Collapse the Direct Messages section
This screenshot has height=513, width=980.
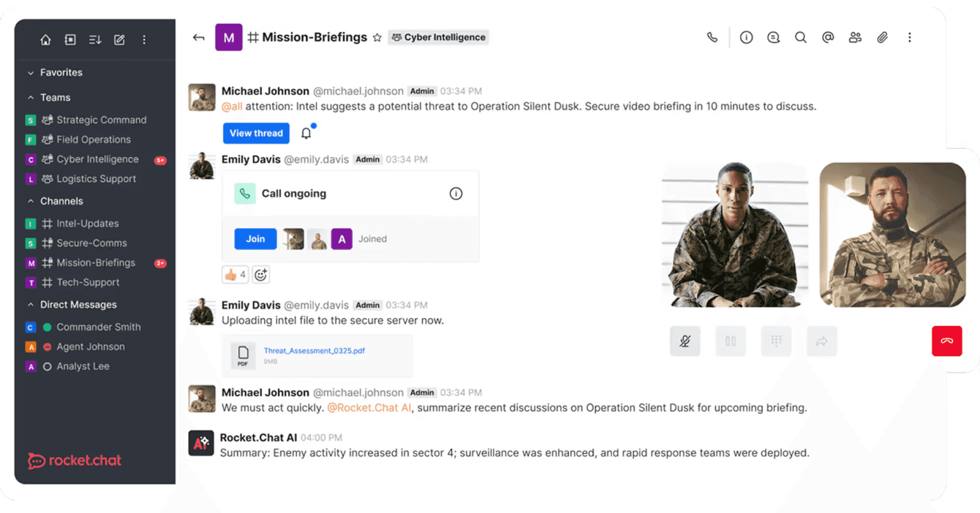[x=31, y=305]
